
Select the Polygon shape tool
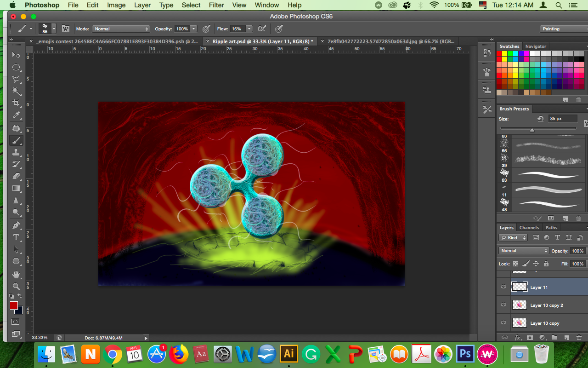[16, 261]
